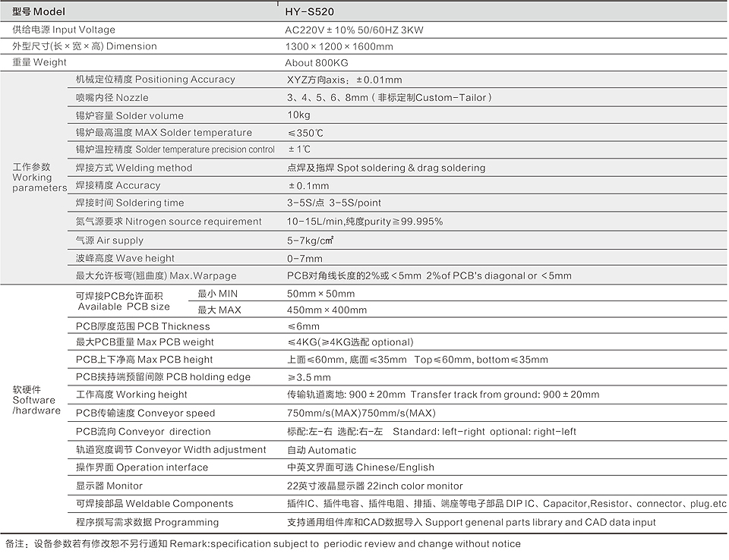729x560 pixels.
Task: Select the Welding method label
Action: click(134, 168)
